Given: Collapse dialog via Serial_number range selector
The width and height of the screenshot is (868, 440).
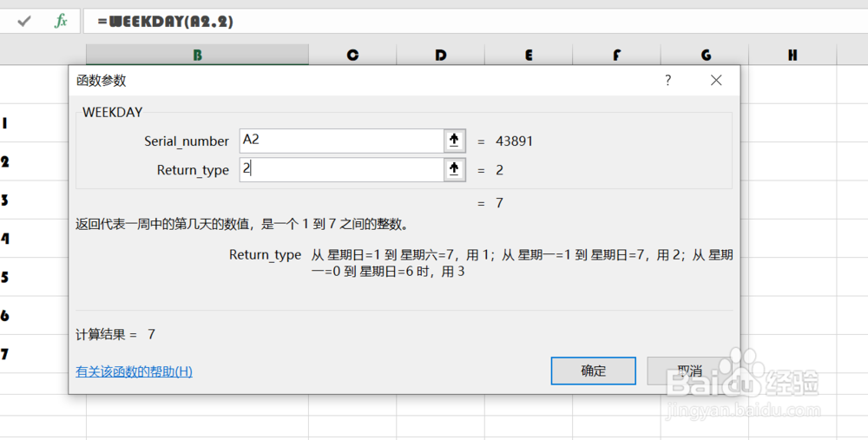Looking at the screenshot, I should pyautogui.click(x=454, y=141).
